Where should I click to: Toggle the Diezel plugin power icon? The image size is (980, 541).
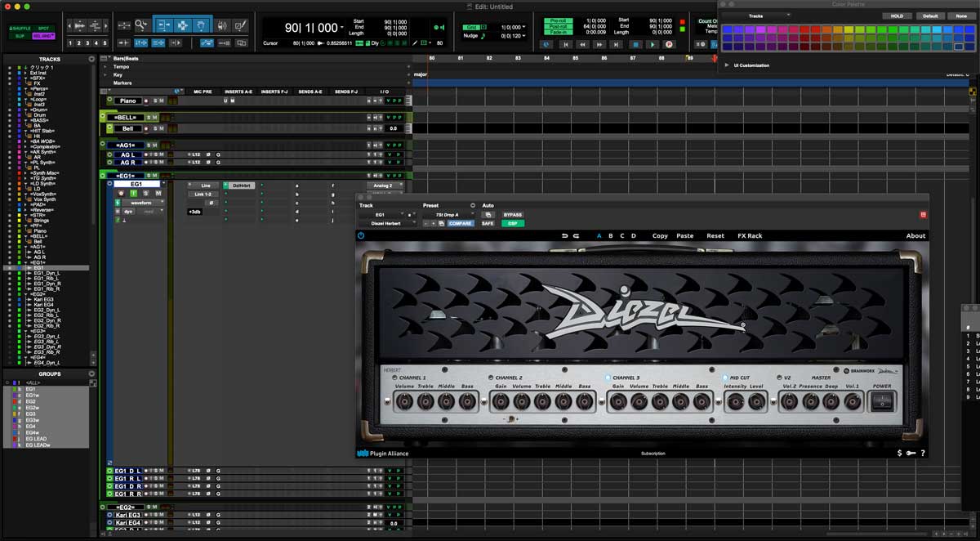[x=361, y=235]
